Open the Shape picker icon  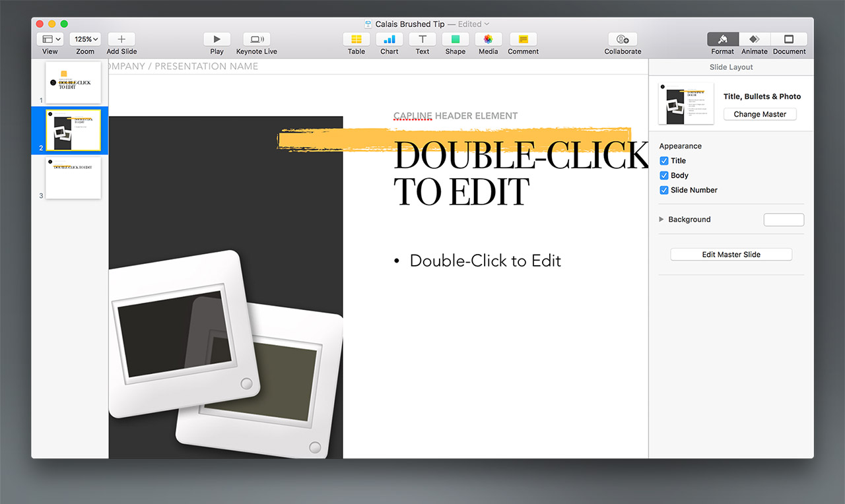click(x=456, y=40)
